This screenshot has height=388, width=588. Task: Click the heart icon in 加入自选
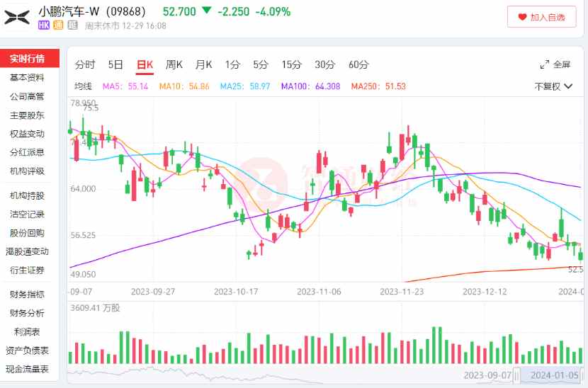click(522, 17)
